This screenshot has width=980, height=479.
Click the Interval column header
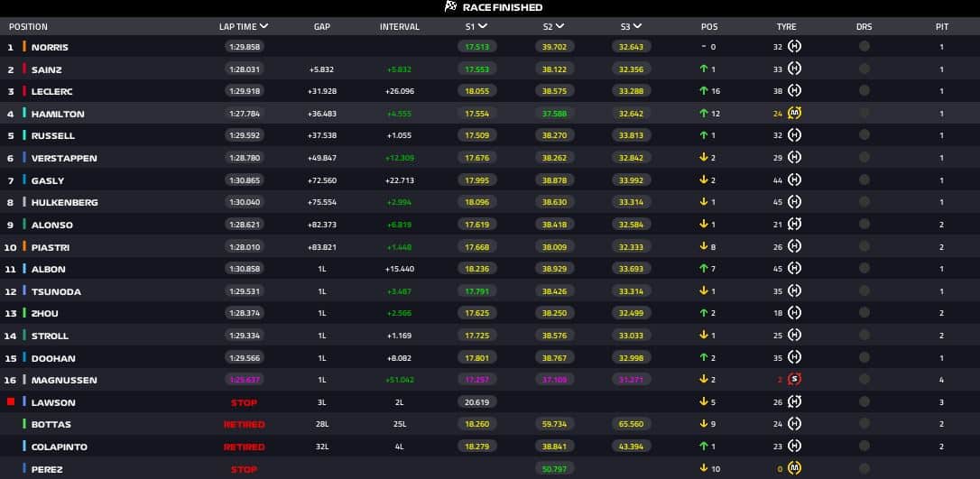400,27
